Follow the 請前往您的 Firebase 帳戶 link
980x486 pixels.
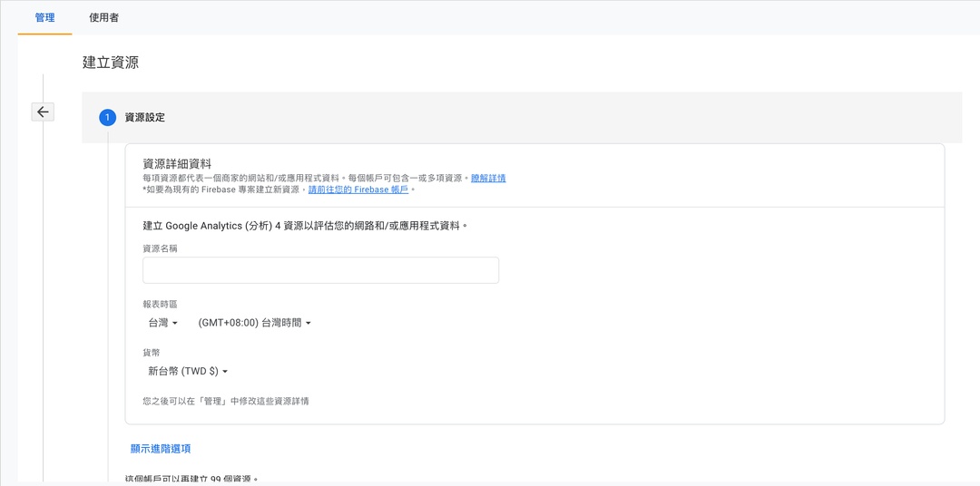click(358, 190)
